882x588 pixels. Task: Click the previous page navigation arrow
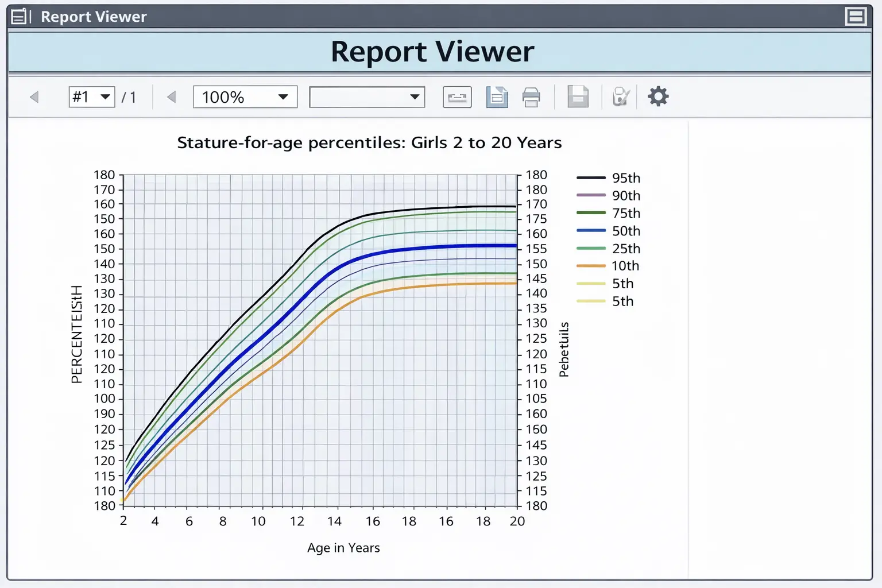(x=34, y=96)
